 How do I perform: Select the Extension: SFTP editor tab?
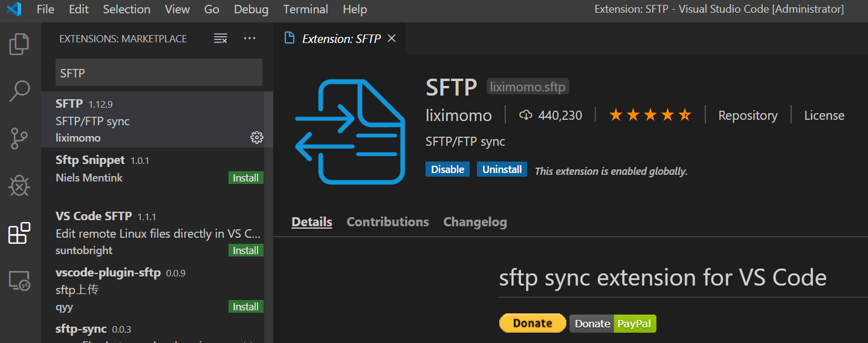point(340,39)
